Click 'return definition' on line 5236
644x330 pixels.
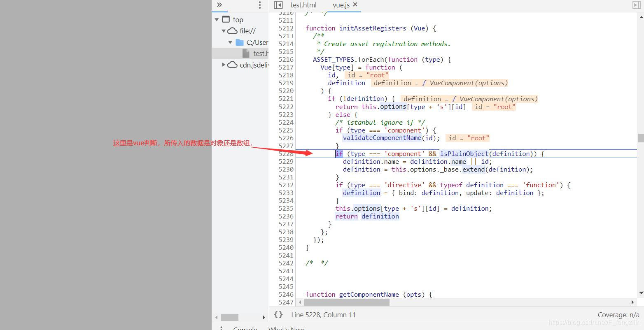[x=367, y=216]
